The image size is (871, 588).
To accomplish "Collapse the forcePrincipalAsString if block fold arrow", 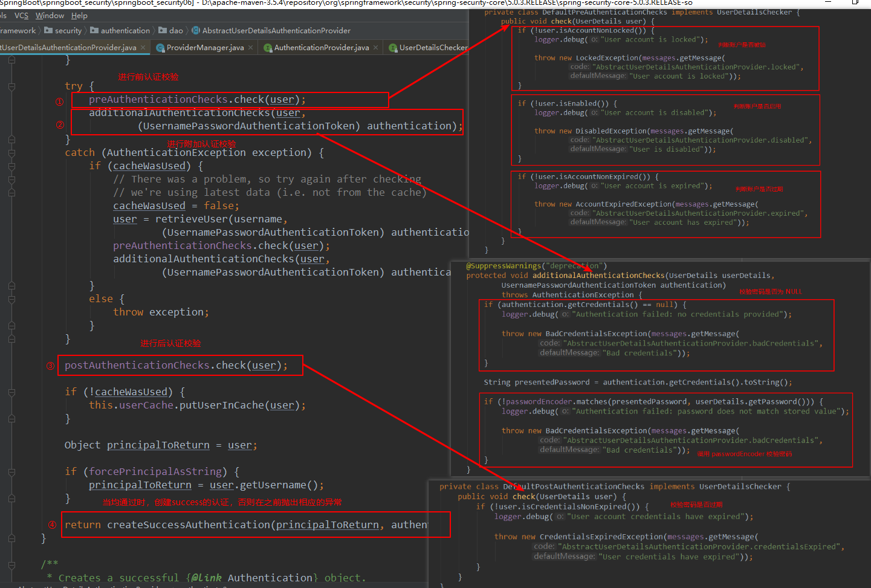I will tap(12, 471).
